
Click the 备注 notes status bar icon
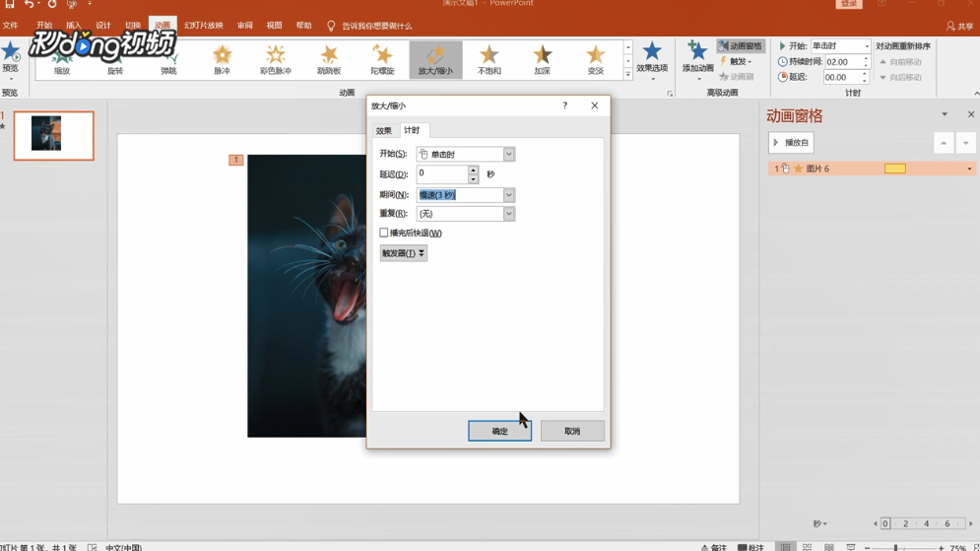pyautogui.click(x=714, y=547)
